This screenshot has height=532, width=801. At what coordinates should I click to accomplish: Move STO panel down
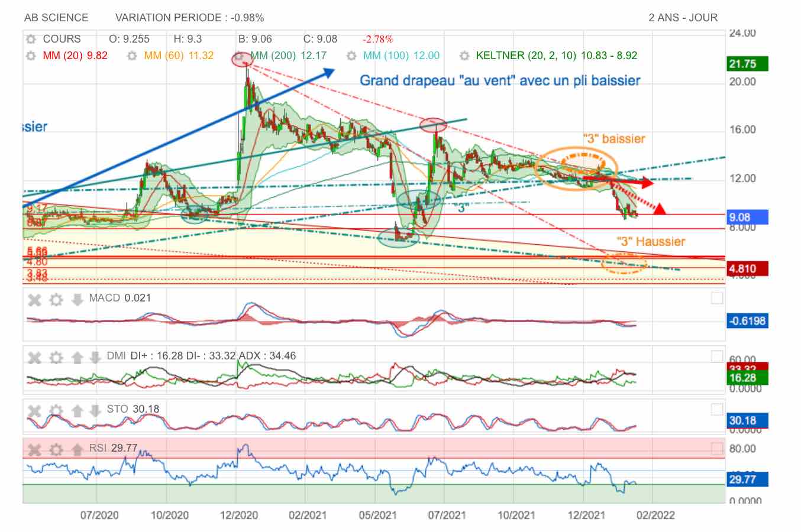(95, 410)
